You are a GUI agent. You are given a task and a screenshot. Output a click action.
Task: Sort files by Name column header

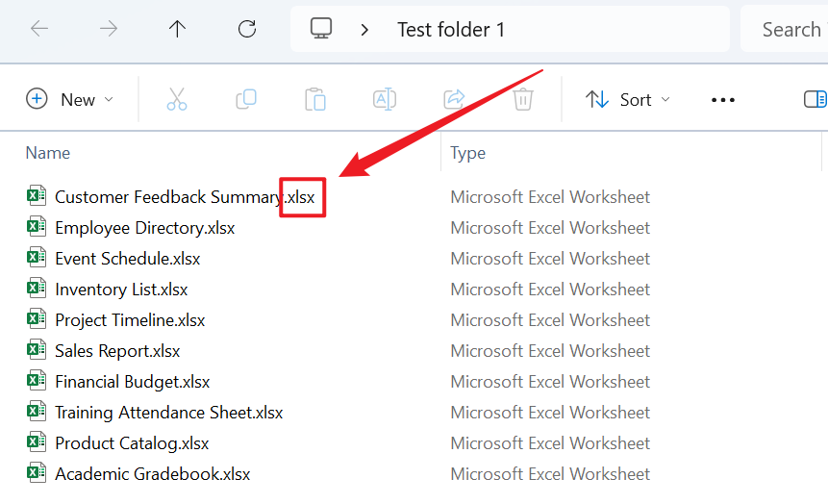pos(48,153)
